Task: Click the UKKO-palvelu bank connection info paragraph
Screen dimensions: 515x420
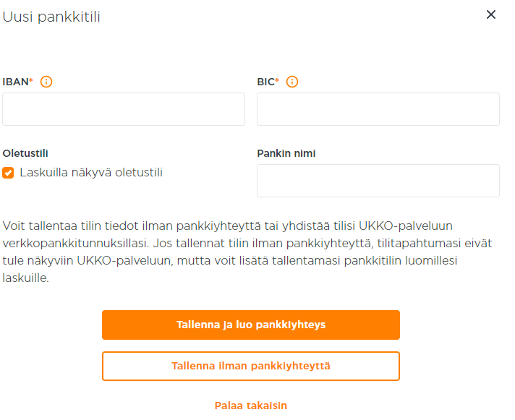Action: (247, 252)
